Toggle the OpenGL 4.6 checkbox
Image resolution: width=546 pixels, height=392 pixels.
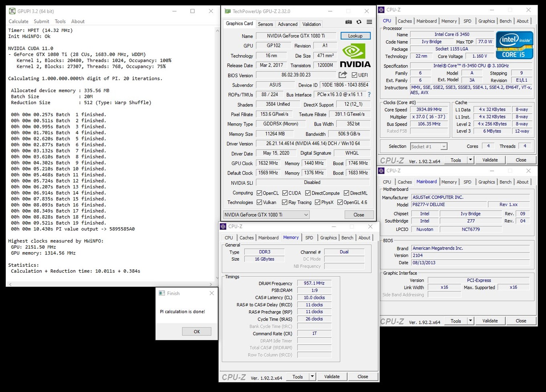340,202
